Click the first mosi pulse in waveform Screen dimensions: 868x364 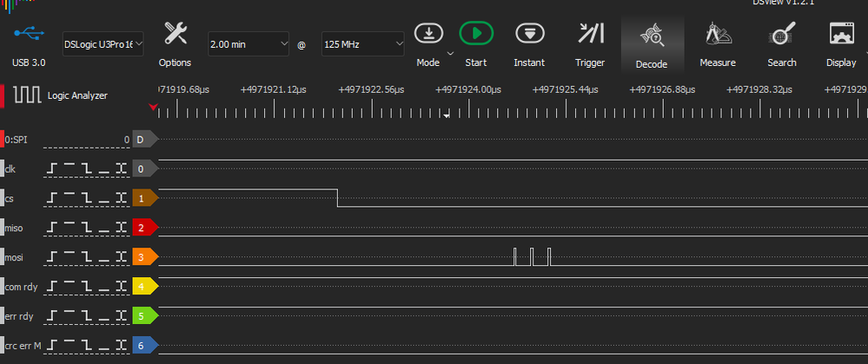515,257
